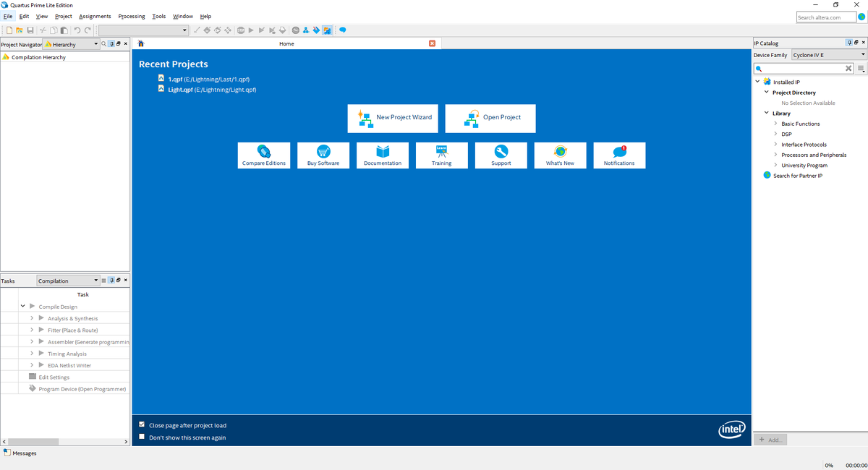Screen dimensions: 868x470
Task: Click the Start Compilation play icon in toolbar
Action: [251, 30]
